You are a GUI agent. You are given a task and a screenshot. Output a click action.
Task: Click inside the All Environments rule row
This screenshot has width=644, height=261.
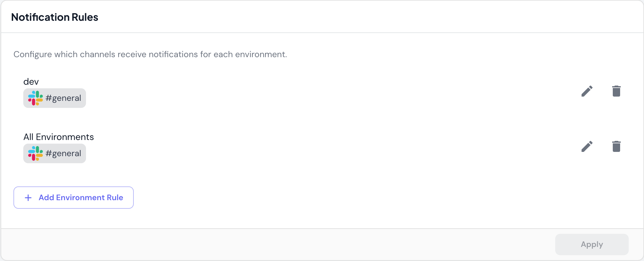coord(306,147)
